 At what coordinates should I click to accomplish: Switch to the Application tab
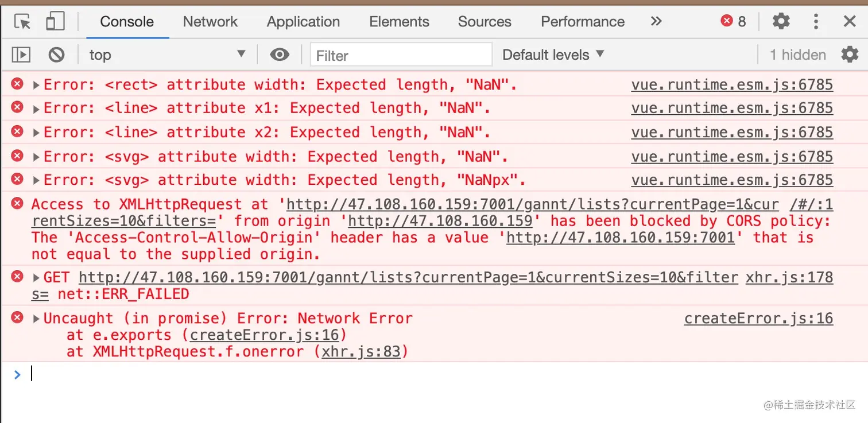pyautogui.click(x=303, y=22)
